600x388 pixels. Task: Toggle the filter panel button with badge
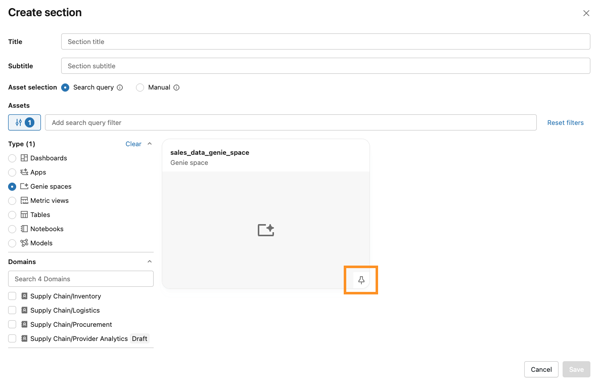24,122
